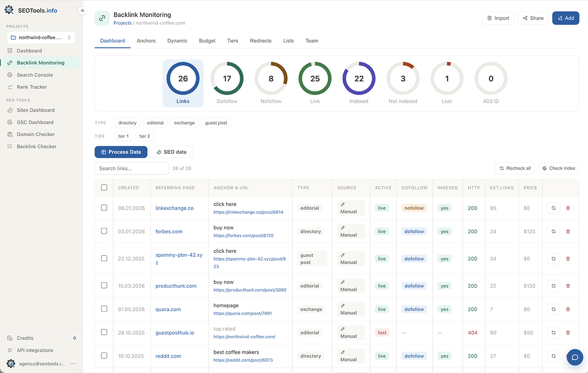Open the Team tab

coord(312,41)
